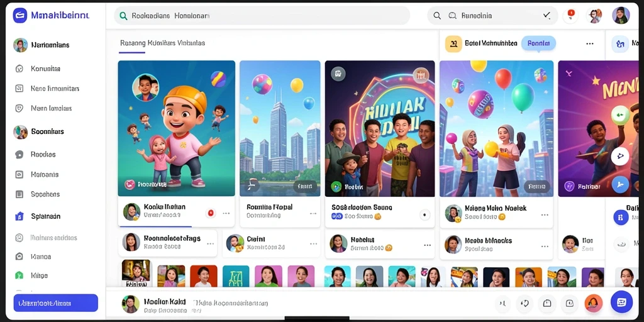Click the blue button at sidebar bottom
The height and width of the screenshot is (322, 644).
coord(56,303)
